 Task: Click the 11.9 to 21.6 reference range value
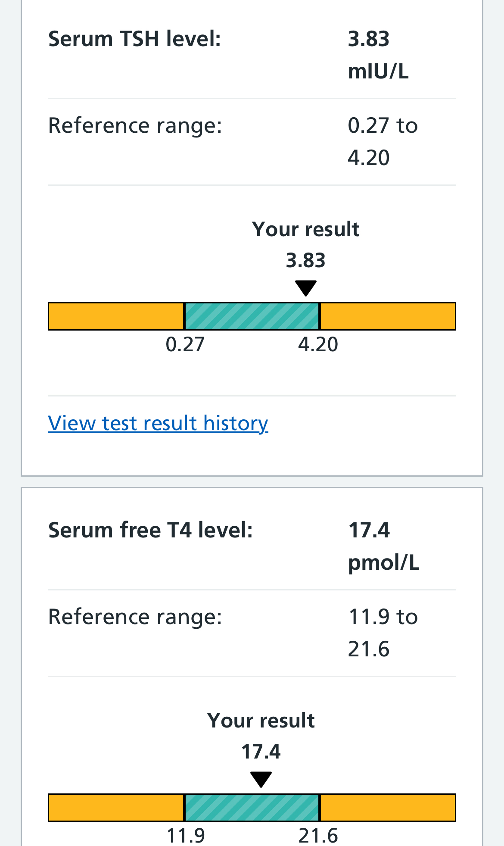(382, 633)
